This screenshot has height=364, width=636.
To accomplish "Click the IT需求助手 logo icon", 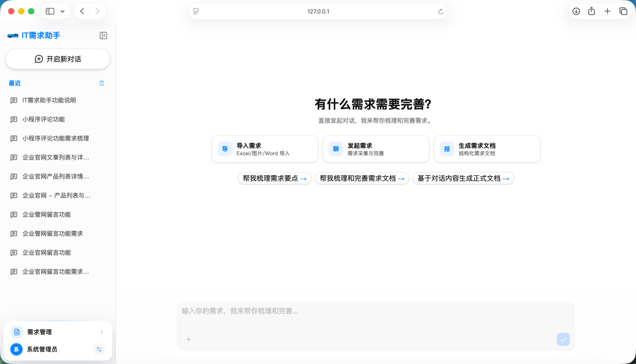I will click(13, 36).
